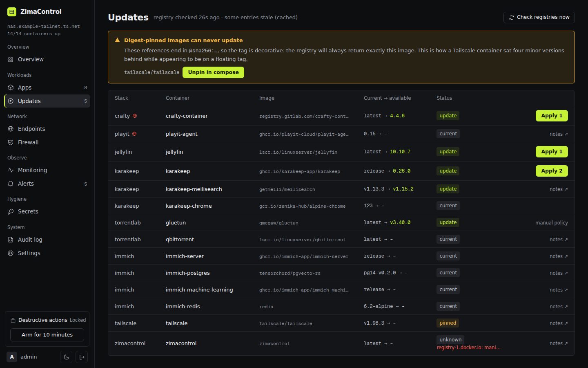
Task: Click the Endpoints globe icon
Action: click(x=11, y=129)
